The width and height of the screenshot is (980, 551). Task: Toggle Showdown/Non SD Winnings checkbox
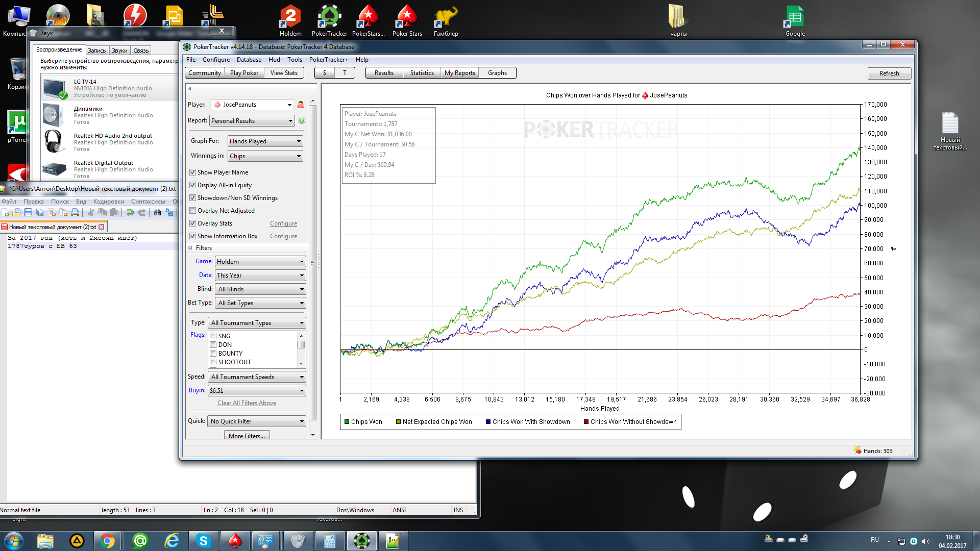pos(192,198)
